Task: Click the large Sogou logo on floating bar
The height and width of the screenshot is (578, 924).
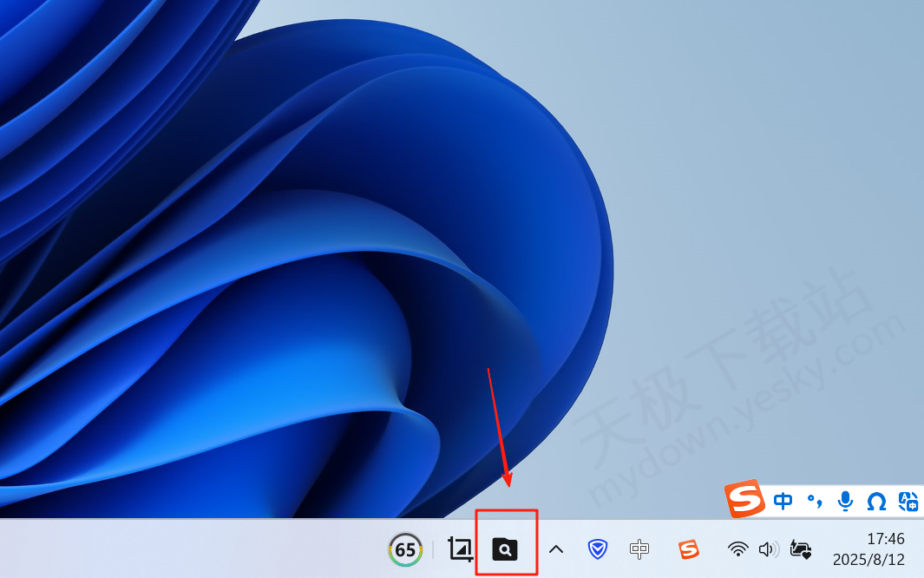Action: pyautogui.click(x=744, y=500)
